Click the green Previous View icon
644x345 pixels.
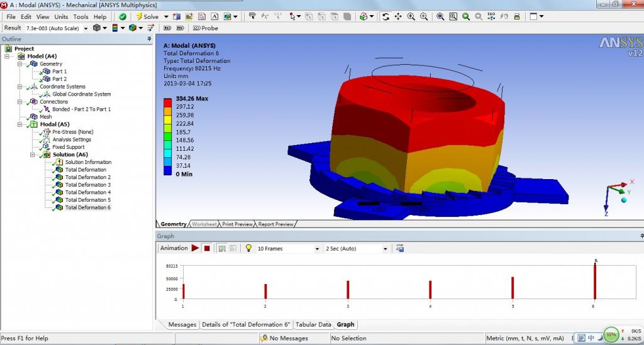[x=466, y=16]
